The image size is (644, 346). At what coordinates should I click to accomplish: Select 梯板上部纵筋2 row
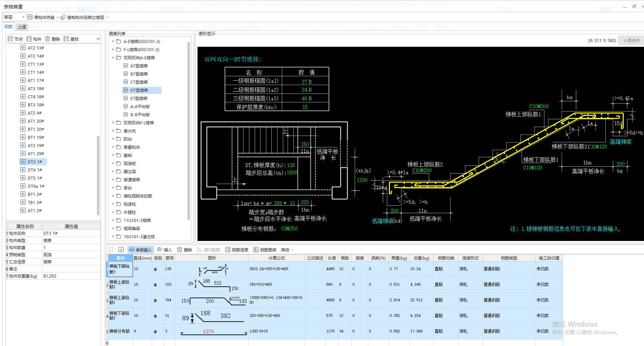pos(334,285)
